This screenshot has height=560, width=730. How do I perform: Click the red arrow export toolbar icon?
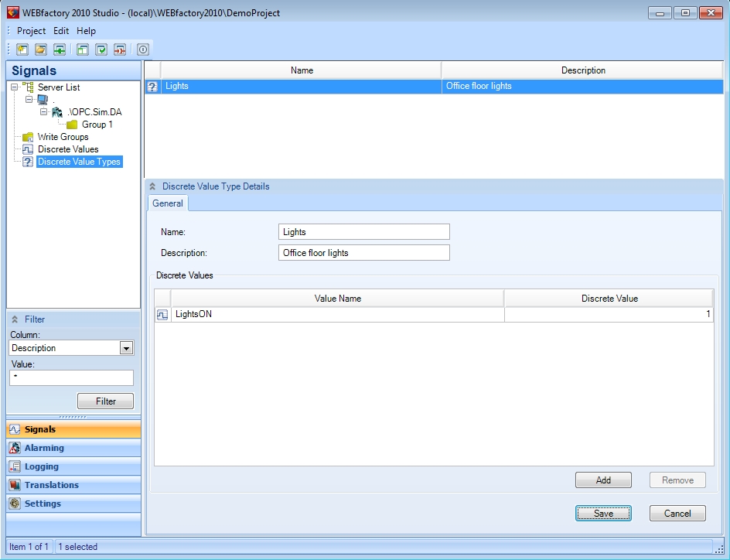click(x=120, y=50)
